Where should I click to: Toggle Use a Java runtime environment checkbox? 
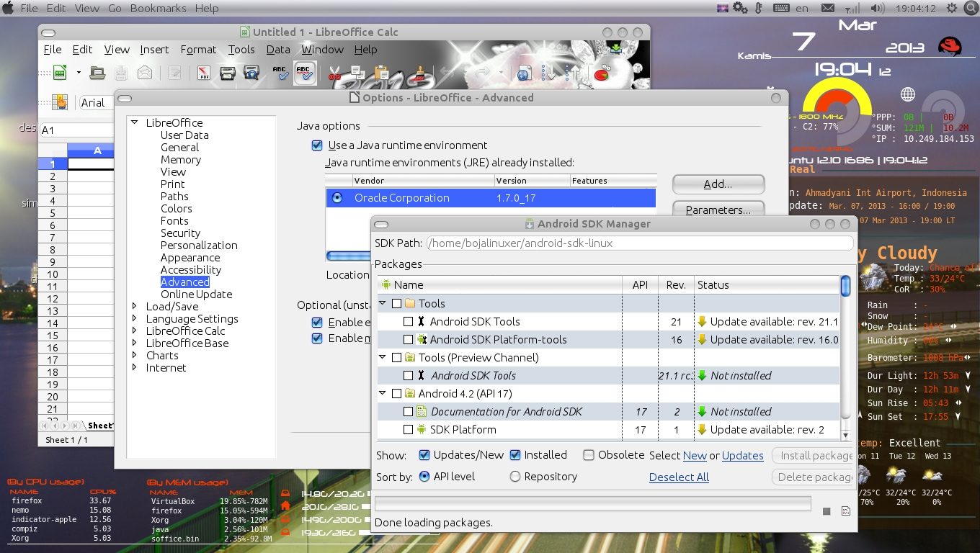317,145
